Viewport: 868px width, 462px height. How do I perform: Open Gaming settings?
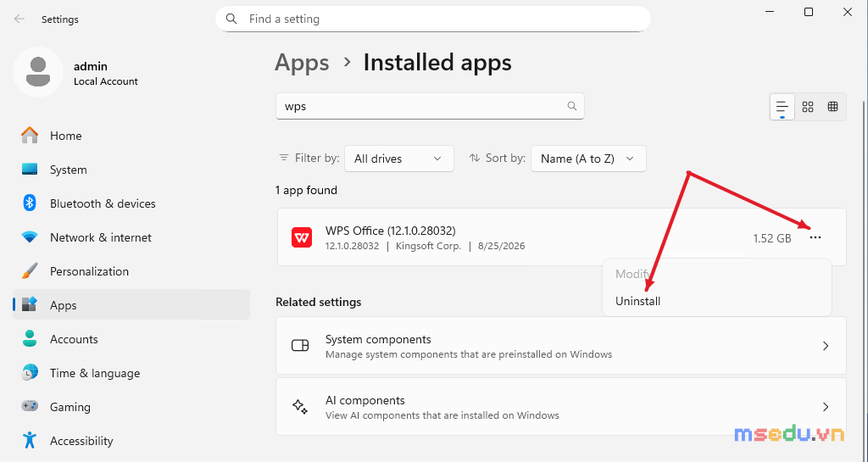(131, 407)
